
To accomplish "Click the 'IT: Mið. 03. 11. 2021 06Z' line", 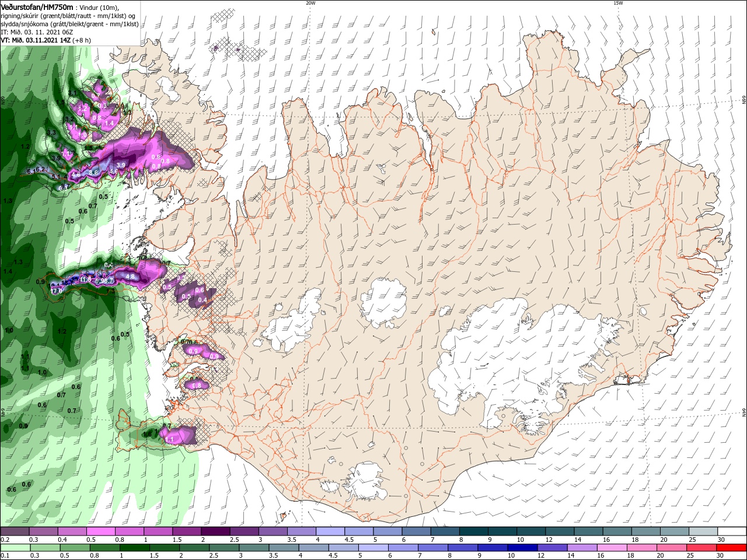I will click(x=37, y=32).
